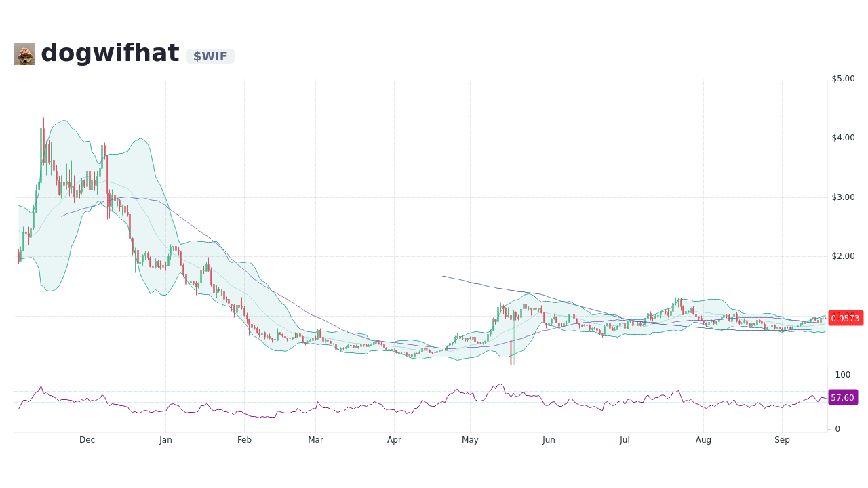Click the $4.00 price axis label

[x=842, y=138]
